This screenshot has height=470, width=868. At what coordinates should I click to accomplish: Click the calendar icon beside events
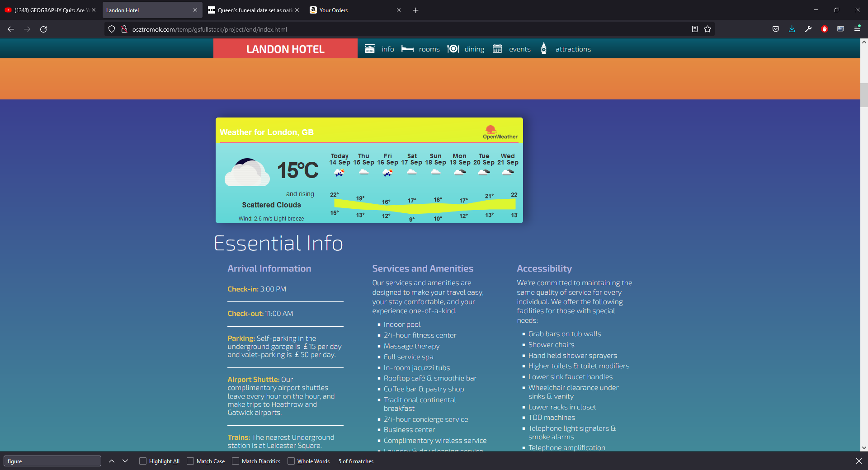pos(497,49)
